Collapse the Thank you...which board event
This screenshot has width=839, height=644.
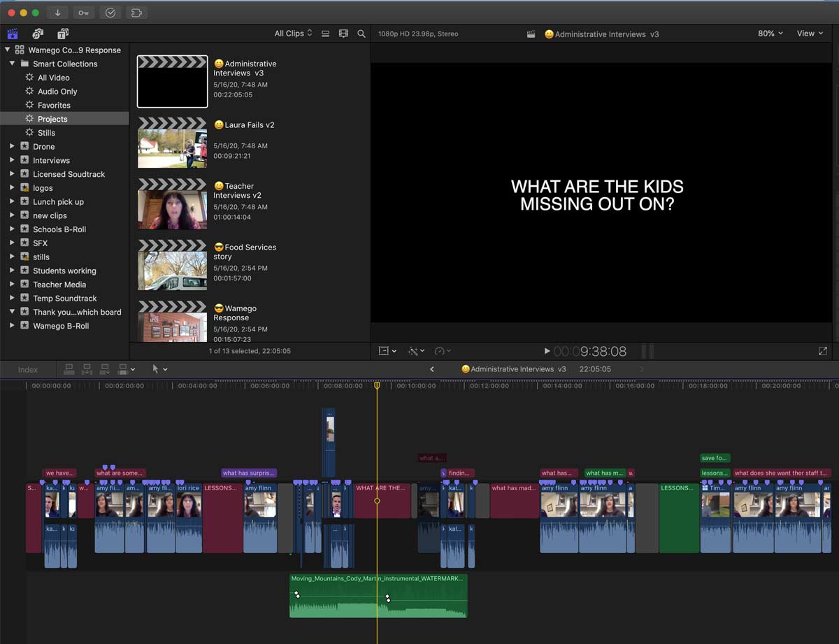coord(12,312)
